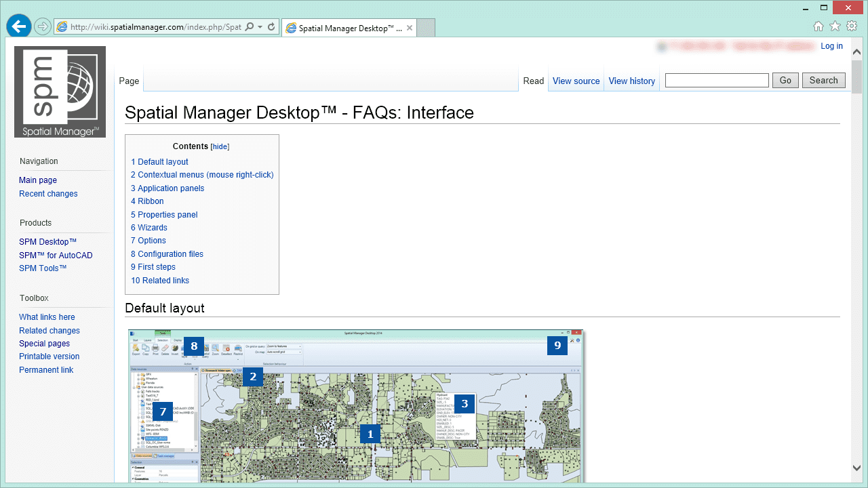This screenshot has width=868, height=488.
Task: Open the browser Home icon
Action: tap(818, 26)
